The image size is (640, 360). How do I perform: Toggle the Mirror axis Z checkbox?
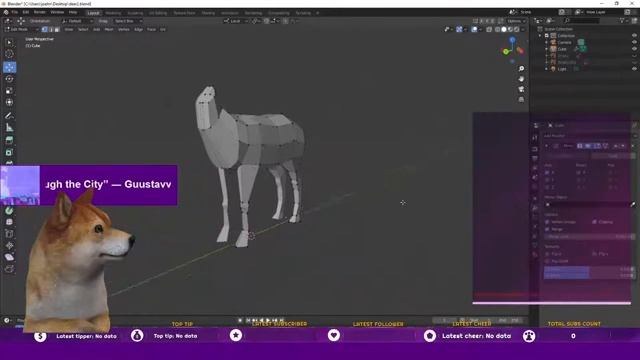click(x=547, y=187)
